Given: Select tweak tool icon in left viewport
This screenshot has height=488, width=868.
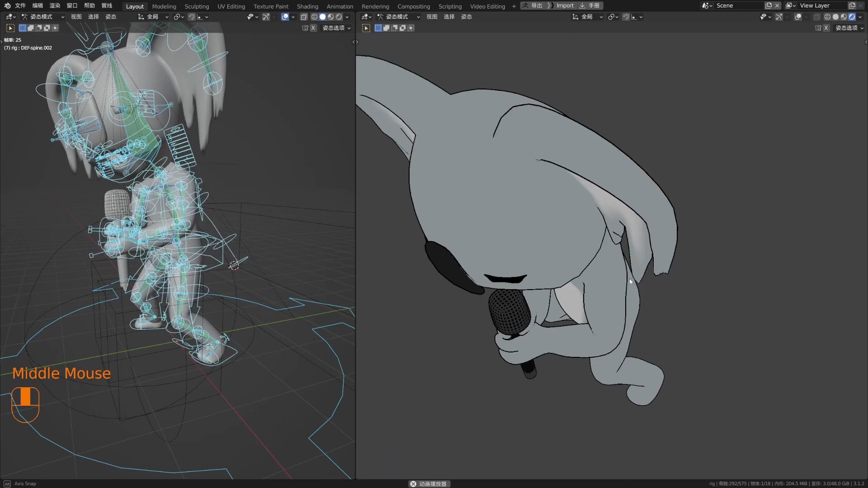Looking at the screenshot, I should pyautogui.click(x=10, y=28).
